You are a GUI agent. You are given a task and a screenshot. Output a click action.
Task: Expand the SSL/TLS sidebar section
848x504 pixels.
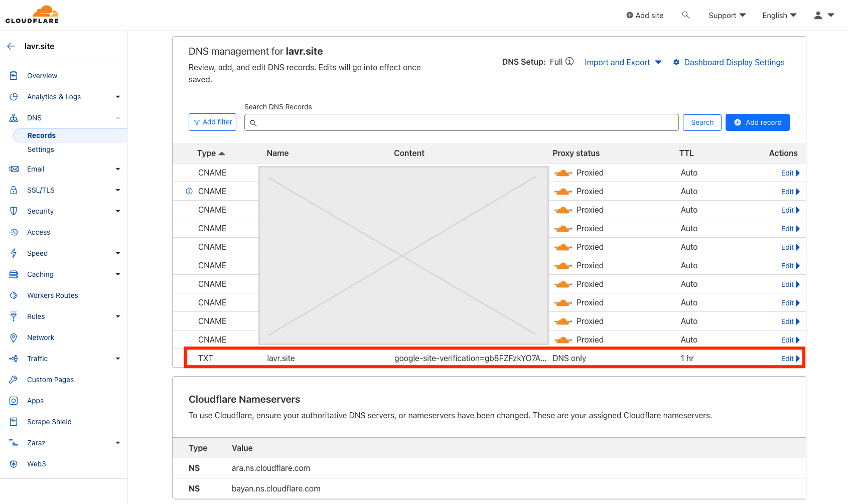click(x=118, y=190)
